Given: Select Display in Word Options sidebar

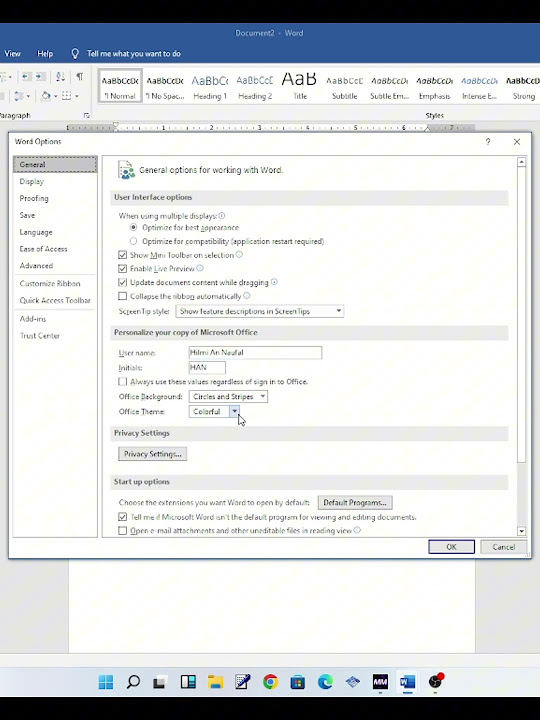Looking at the screenshot, I should click(x=55, y=181).
